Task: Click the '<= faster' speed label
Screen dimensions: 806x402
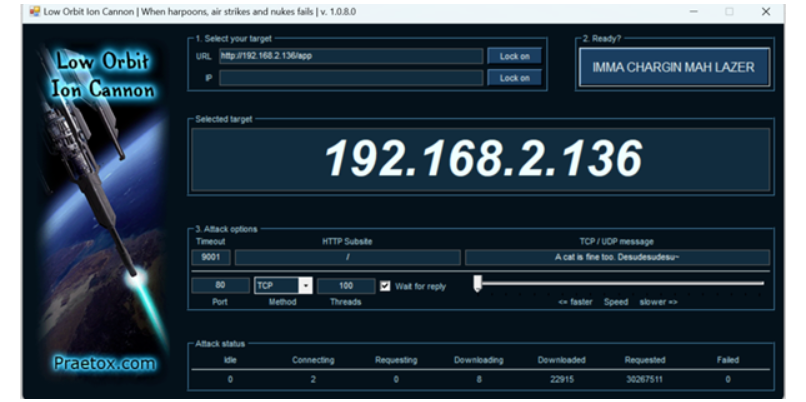Action: click(575, 302)
